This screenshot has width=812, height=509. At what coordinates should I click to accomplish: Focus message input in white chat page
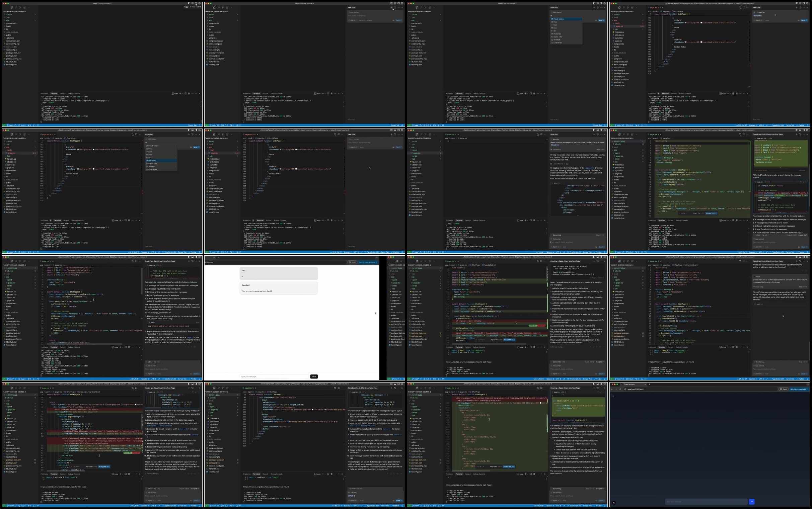(275, 376)
